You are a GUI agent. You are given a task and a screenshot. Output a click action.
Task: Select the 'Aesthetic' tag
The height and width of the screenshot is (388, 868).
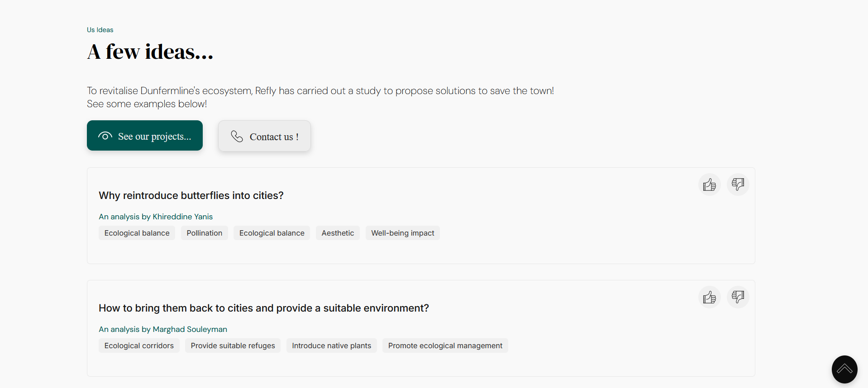338,233
